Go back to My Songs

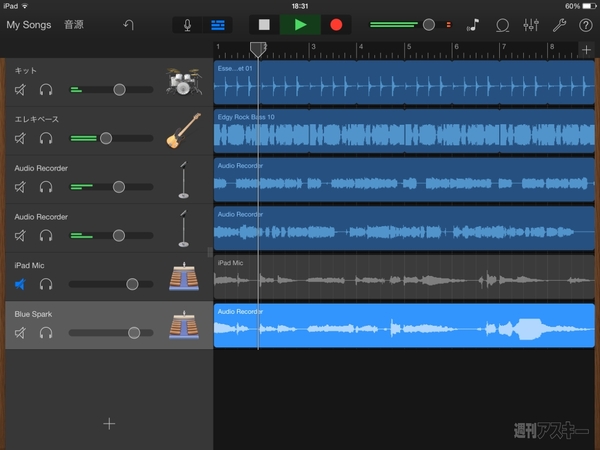[28, 24]
